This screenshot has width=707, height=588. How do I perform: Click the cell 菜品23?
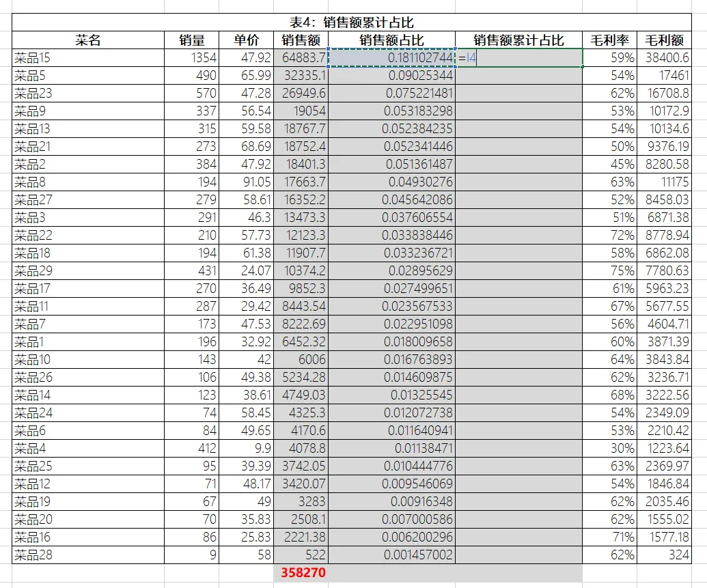tap(88, 94)
